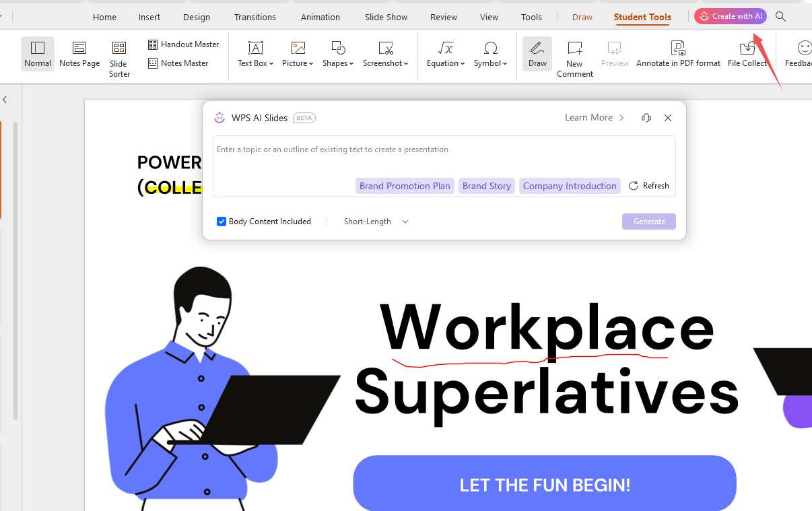Screen dimensions: 812x511
Task: Open the Design tab
Action: pos(197,18)
